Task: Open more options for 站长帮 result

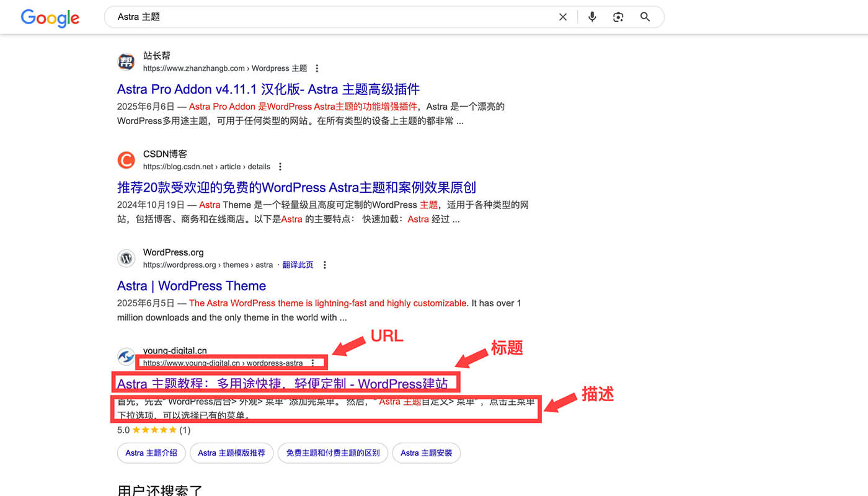Action: [317, 68]
